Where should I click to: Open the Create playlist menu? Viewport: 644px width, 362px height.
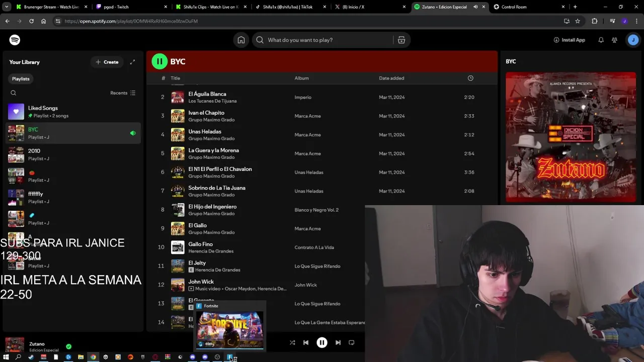(107, 62)
